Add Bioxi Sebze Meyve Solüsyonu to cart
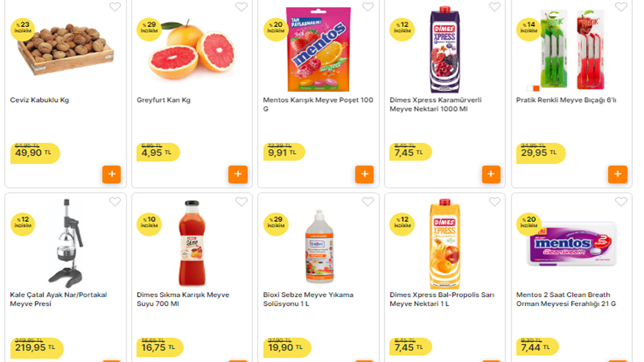This screenshot has height=362, width=644. tap(365, 360)
